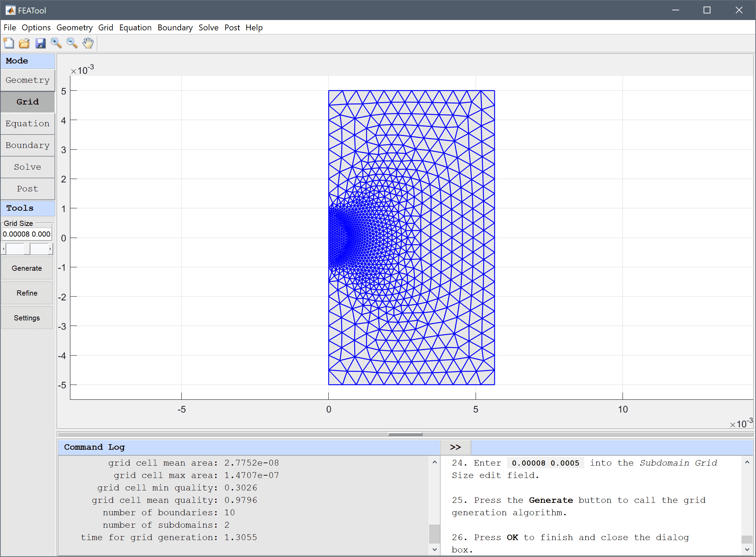Click 'grid cell mean quality: 0.9796' log line

pyautogui.click(x=175, y=500)
